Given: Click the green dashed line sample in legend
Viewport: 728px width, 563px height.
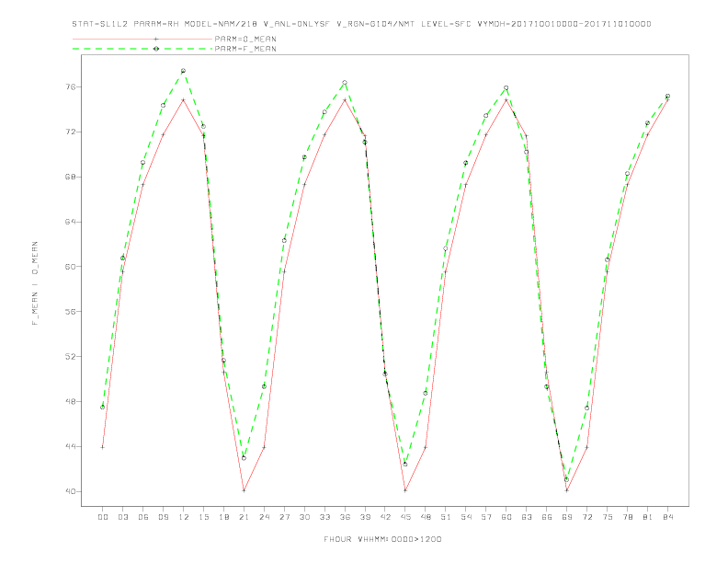Looking at the screenshot, I should 142,49.
